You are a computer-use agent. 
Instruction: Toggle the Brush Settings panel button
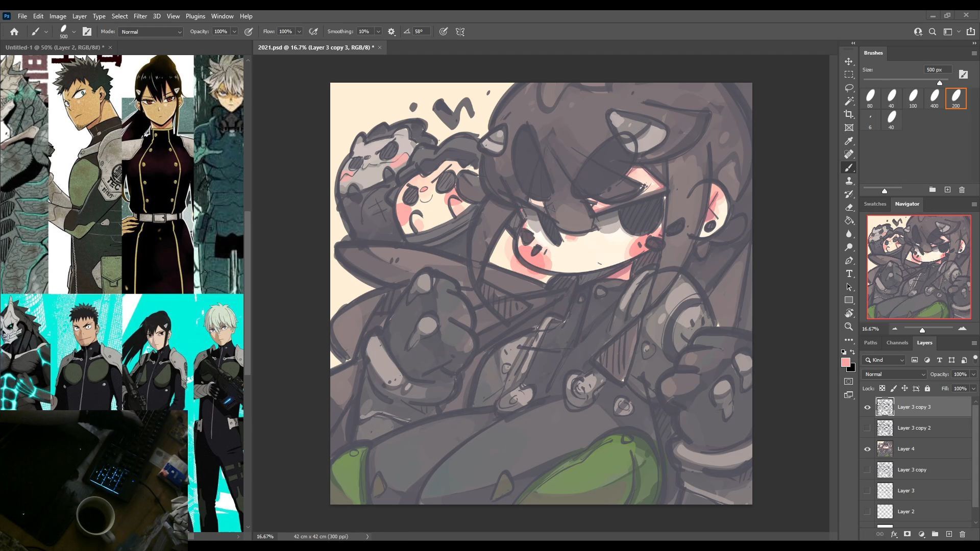tap(87, 32)
